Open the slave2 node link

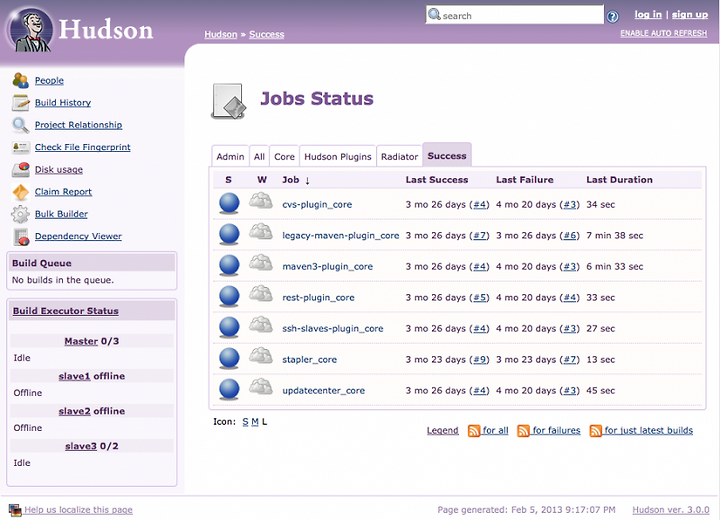(x=74, y=411)
